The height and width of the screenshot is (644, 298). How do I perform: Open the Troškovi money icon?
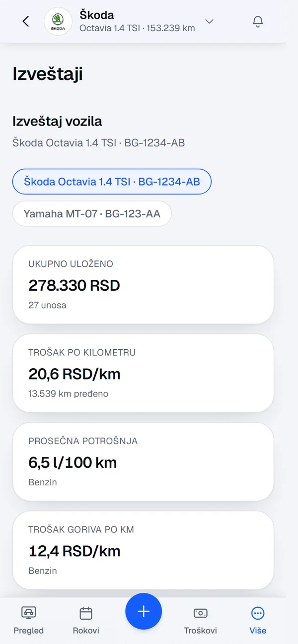(201, 613)
